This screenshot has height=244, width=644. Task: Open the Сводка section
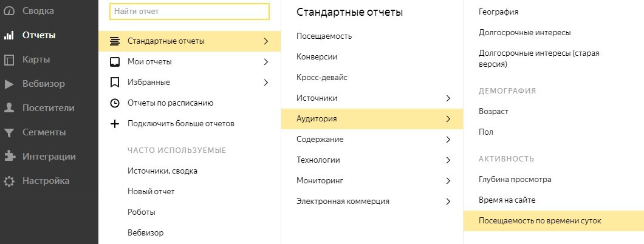pyautogui.click(x=38, y=11)
